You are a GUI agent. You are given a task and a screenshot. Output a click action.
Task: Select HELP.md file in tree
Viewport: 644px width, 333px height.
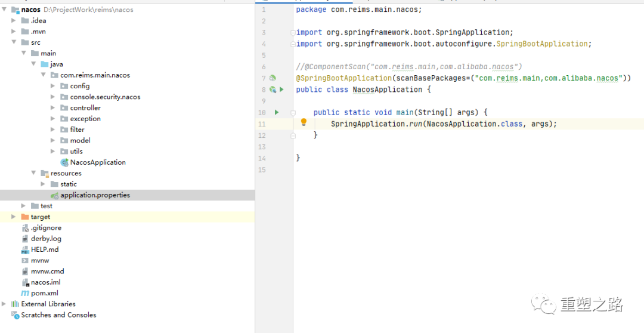(x=45, y=249)
